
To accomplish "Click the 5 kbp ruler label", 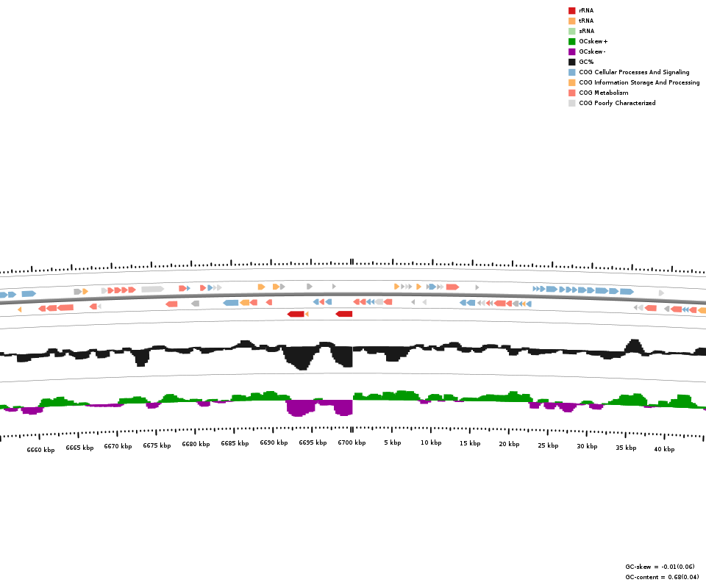I will (392, 442).
